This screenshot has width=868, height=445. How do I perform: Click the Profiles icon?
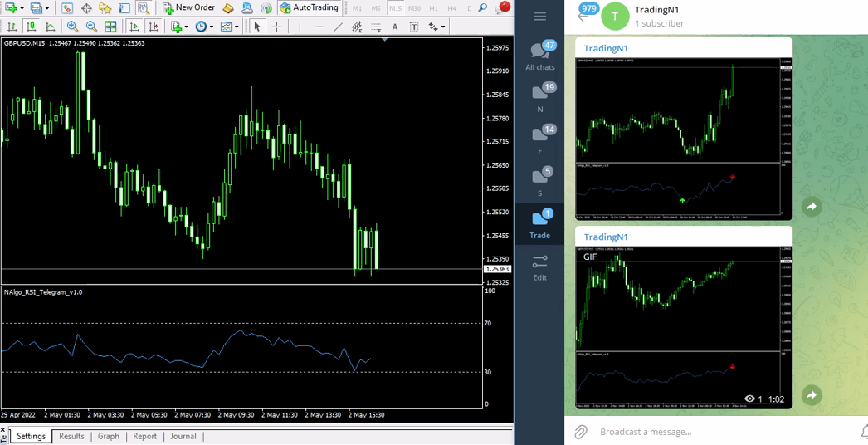36,7
